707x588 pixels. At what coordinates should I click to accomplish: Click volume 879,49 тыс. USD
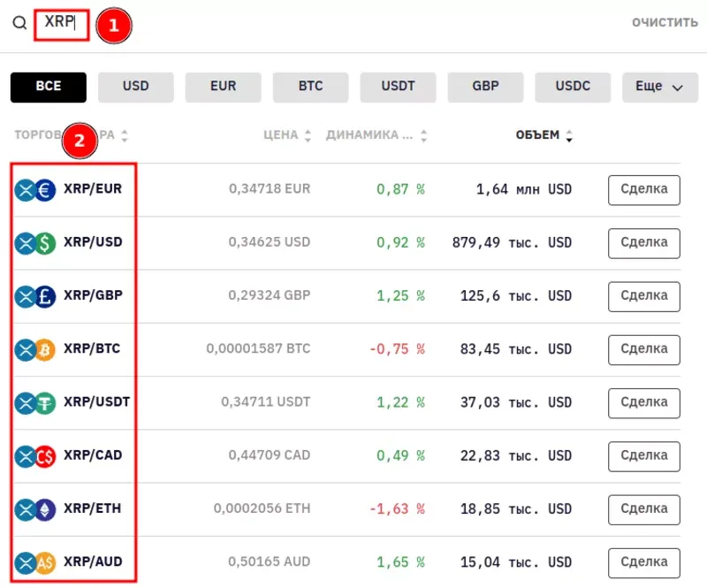tap(513, 242)
